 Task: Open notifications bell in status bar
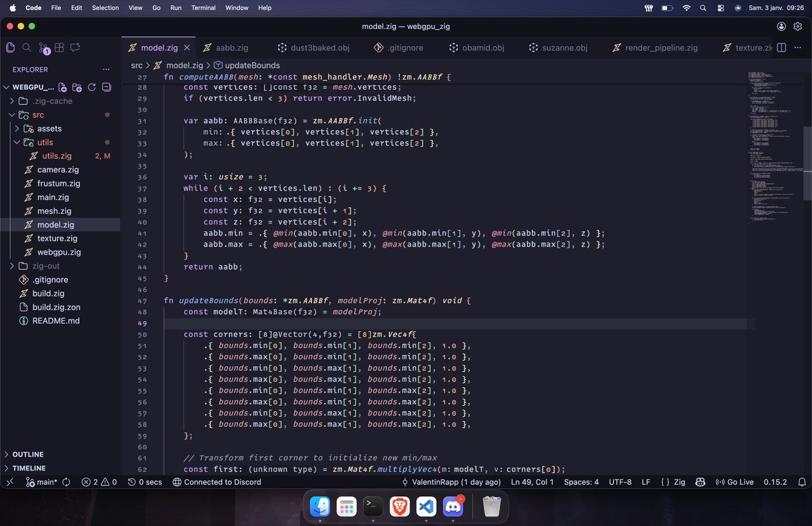point(801,482)
